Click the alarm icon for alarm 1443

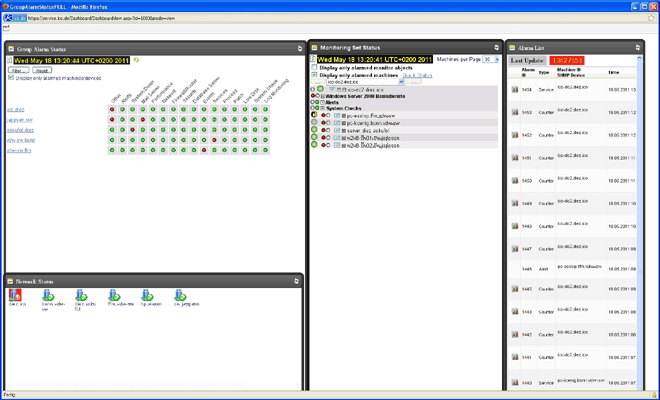(515, 312)
